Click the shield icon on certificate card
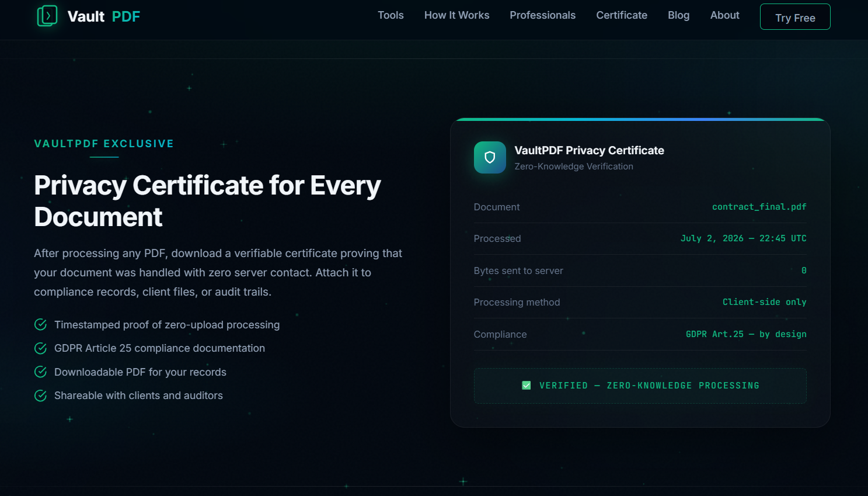Screen dimensions: 868x496 (x=490, y=157)
